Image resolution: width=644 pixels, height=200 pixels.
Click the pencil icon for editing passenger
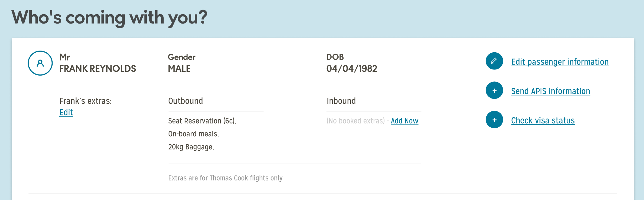(x=494, y=61)
